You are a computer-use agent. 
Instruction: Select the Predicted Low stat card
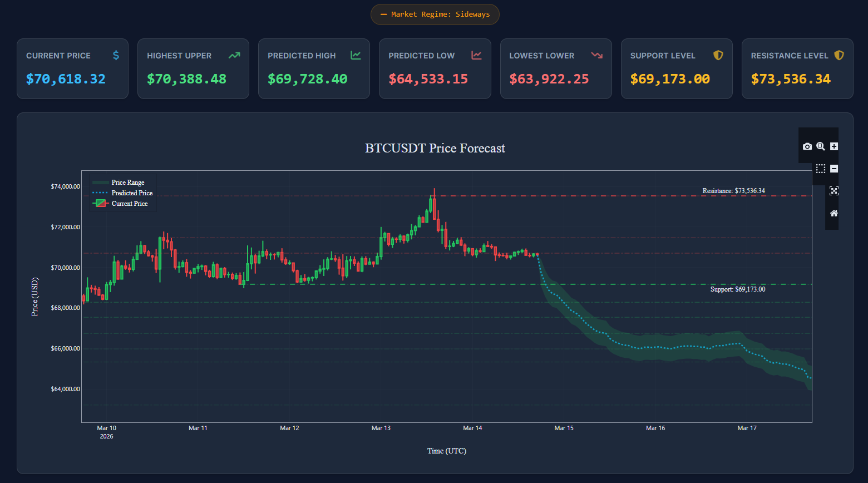pyautogui.click(x=435, y=68)
